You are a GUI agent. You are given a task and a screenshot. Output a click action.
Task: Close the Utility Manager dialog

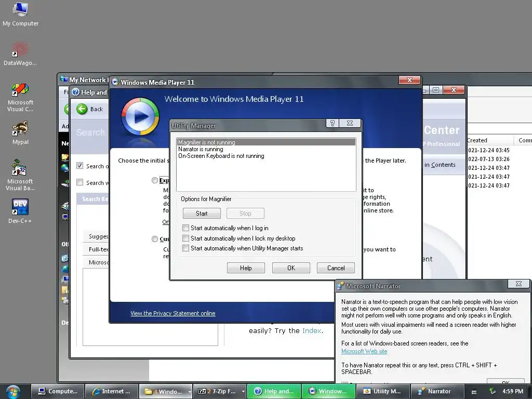tap(350, 123)
